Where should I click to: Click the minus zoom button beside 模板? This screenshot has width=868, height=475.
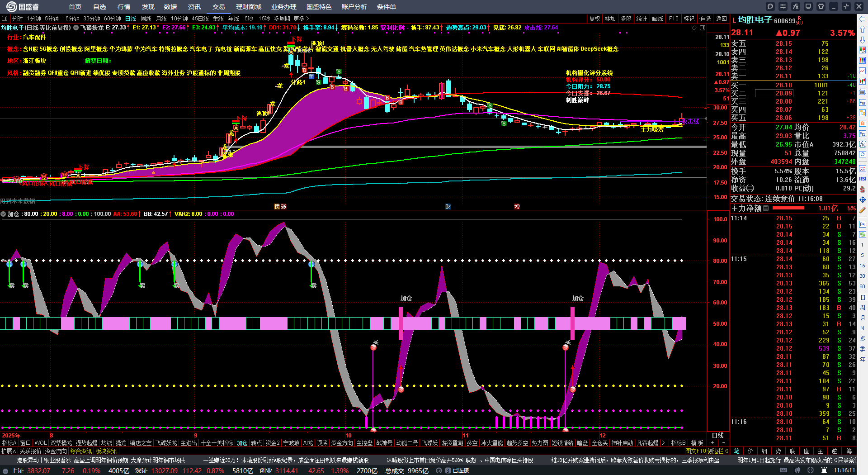(x=724, y=443)
